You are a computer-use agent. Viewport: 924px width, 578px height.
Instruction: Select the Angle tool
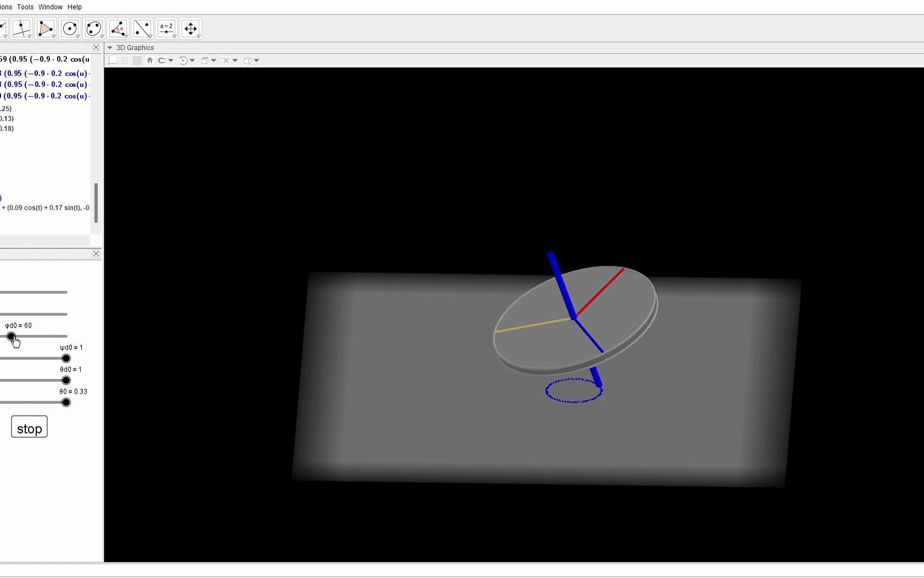click(x=118, y=29)
